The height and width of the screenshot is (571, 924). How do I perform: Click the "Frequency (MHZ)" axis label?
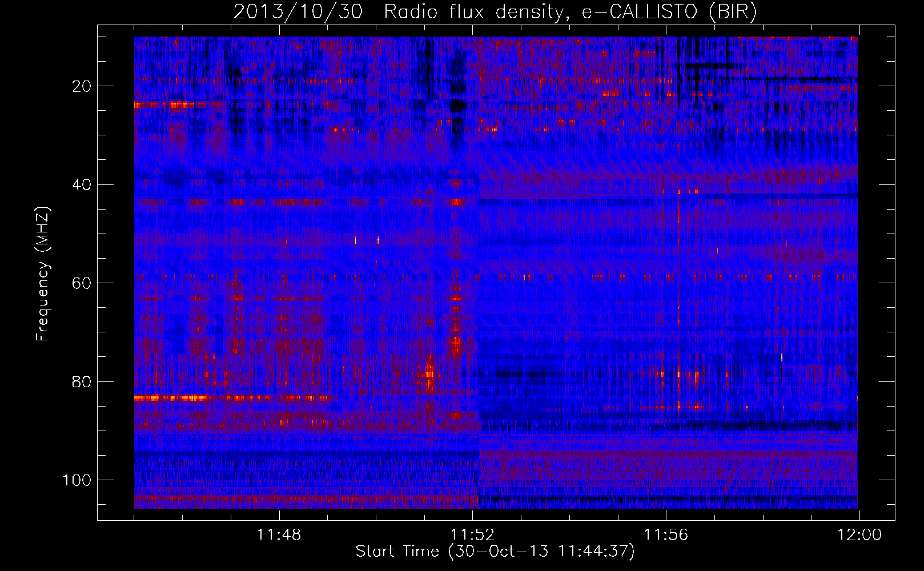pyautogui.click(x=43, y=274)
